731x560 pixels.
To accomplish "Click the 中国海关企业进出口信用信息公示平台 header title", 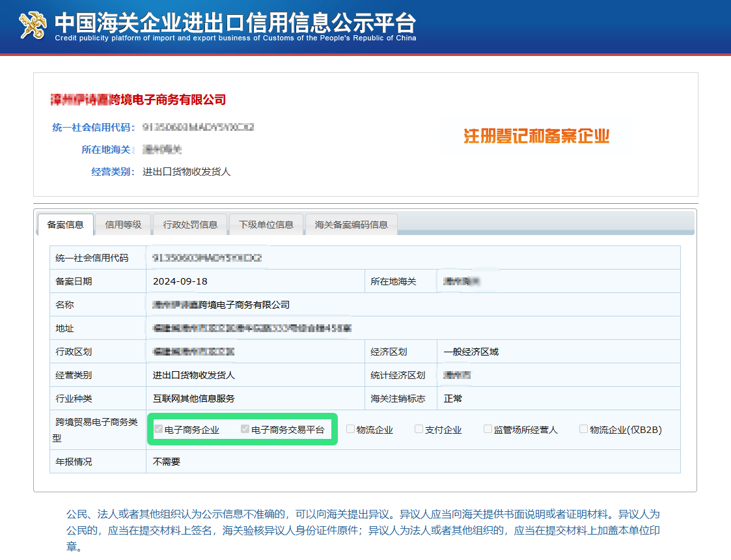I will tap(234, 21).
